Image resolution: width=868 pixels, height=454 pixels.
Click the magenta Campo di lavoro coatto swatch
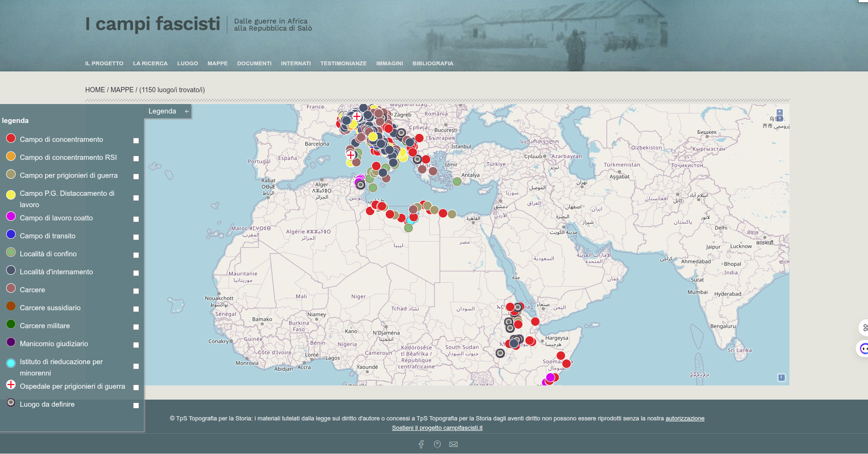(11, 216)
